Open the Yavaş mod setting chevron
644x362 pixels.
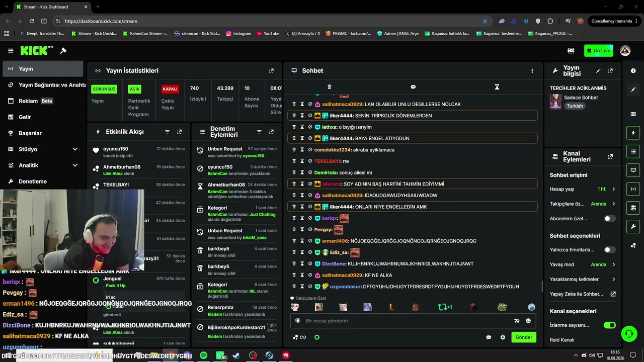tap(613, 264)
